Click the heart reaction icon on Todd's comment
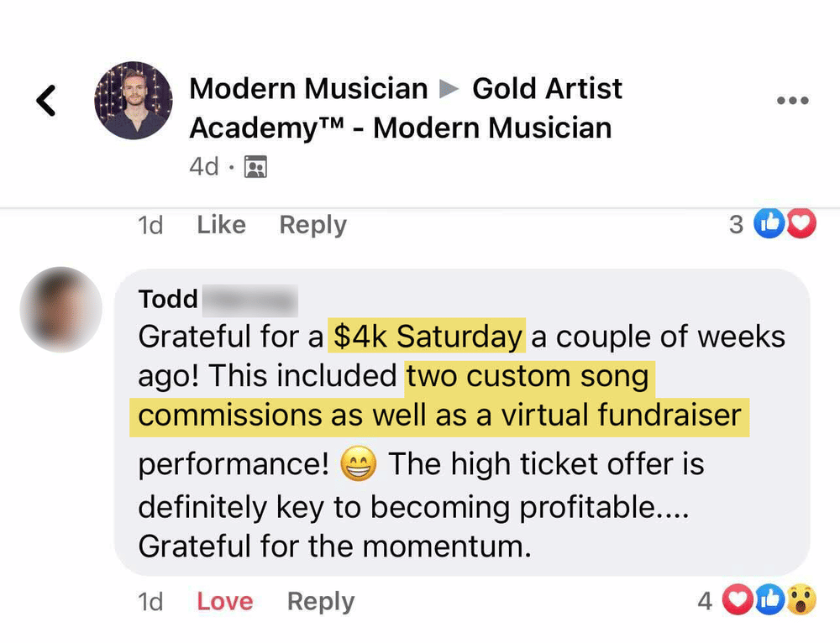This screenshot has height=643, width=840. [737, 601]
